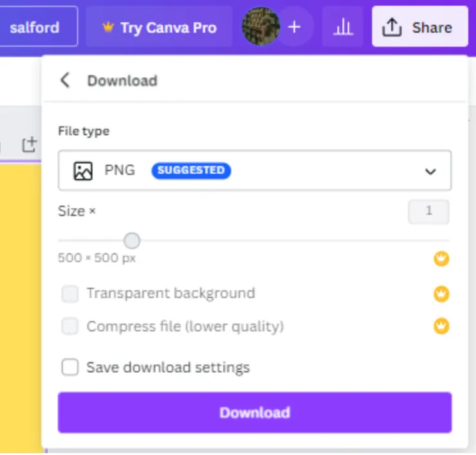This screenshot has width=476, height=455.
Task: Check the Save download settings box
Action: point(69,368)
